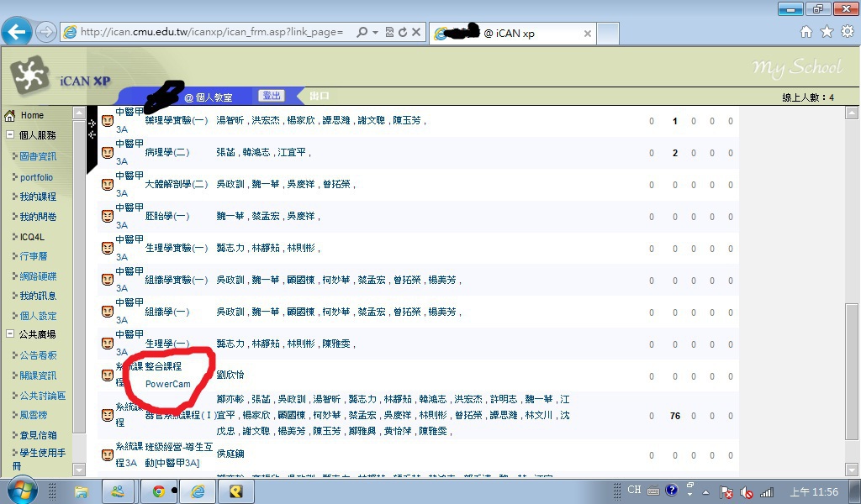Open 行事曆 in the sidebar
This screenshot has height=504, width=861.
click(x=34, y=256)
